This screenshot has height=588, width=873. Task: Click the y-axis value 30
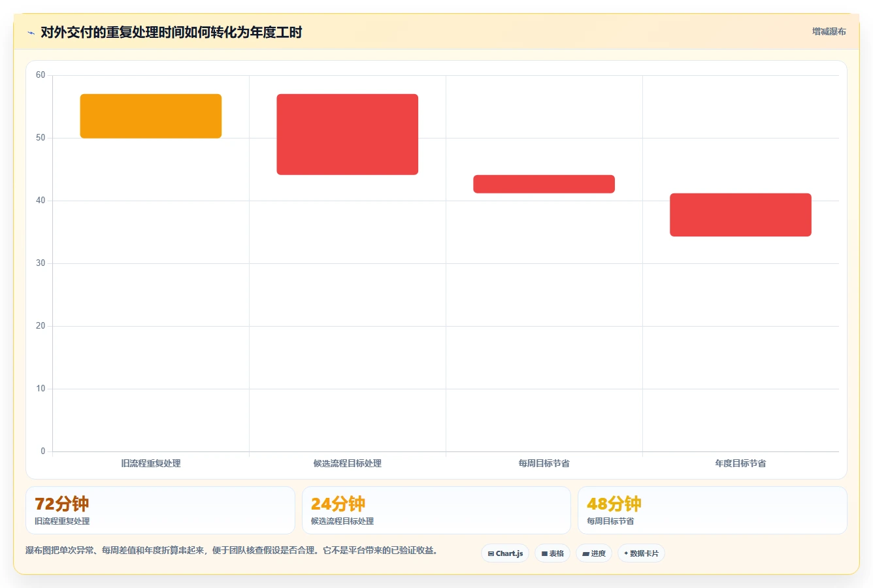41,263
